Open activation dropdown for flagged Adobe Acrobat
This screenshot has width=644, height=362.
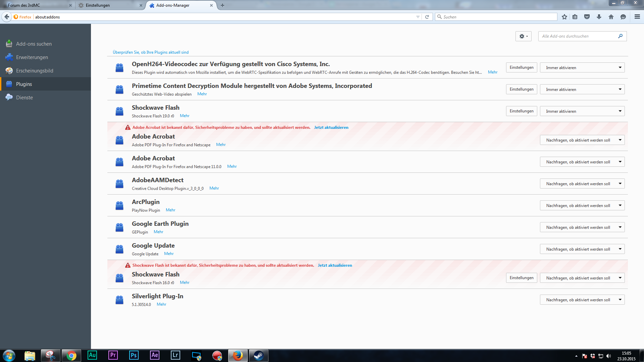pyautogui.click(x=582, y=140)
